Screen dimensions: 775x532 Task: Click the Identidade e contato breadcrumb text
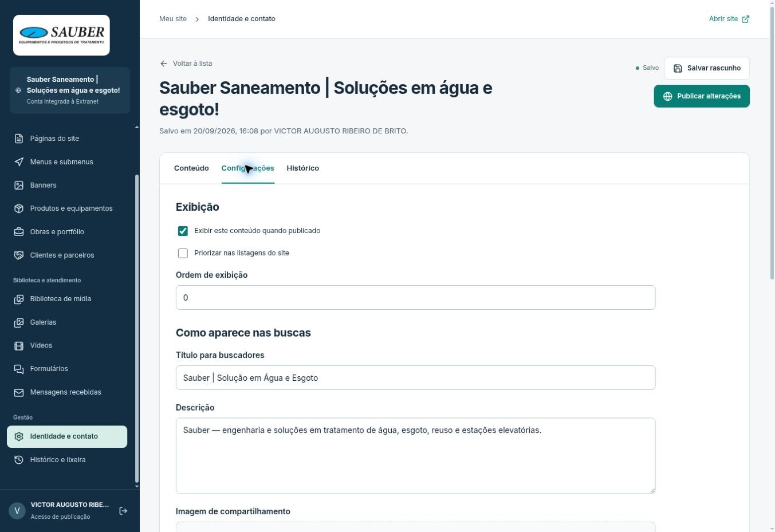(242, 19)
